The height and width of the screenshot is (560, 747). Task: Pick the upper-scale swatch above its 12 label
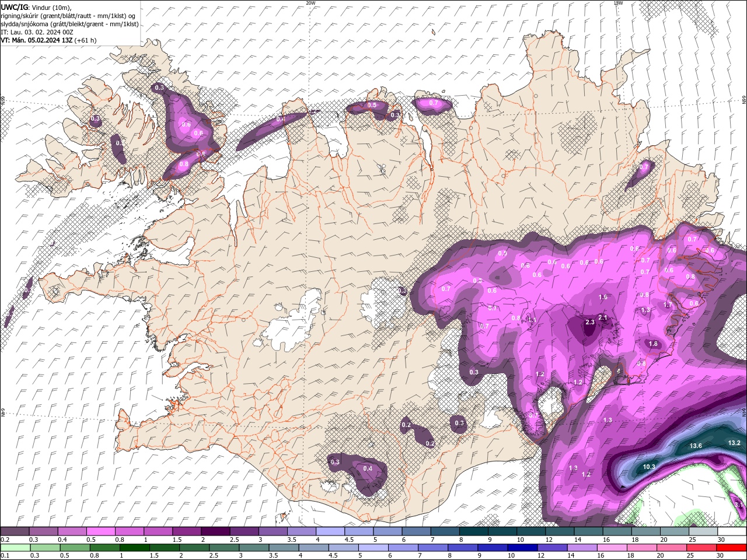pyautogui.click(x=559, y=531)
